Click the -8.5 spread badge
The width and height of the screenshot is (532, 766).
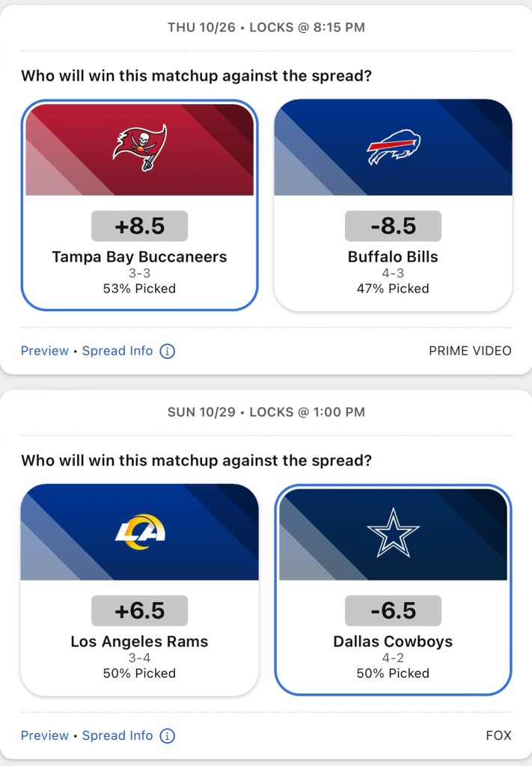coord(393,226)
